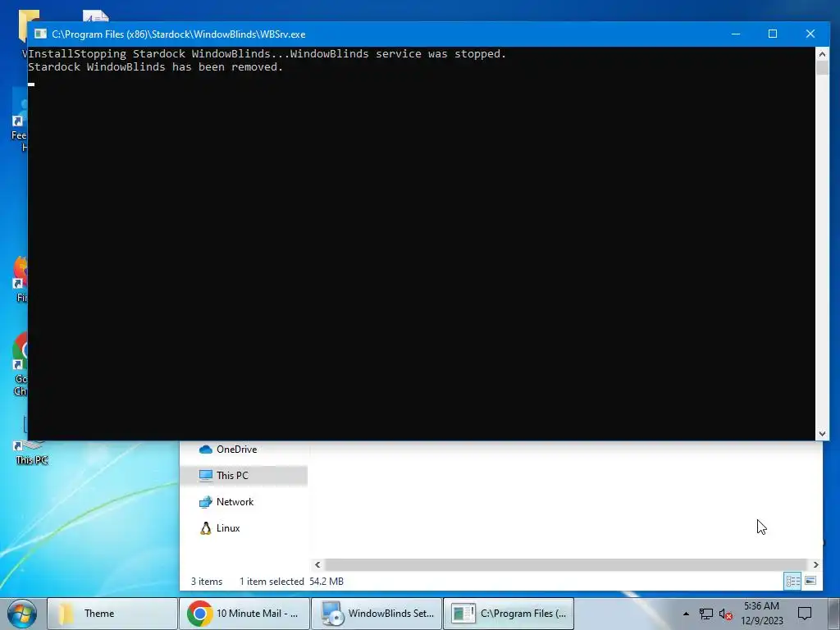The height and width of the screenshot is (630, 840).
Task: Click the console vertical scrollbar thumb
Action: (x=822, y=68)
